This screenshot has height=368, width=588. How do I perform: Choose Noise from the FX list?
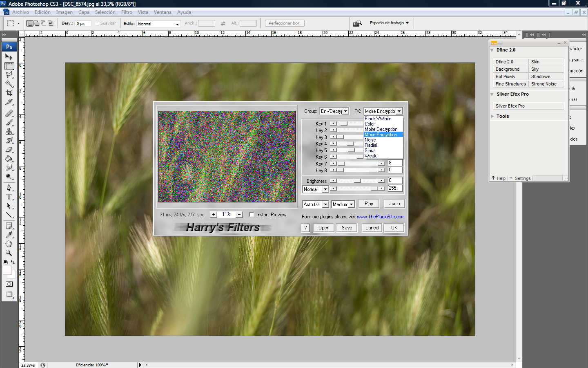click(370, 140)
